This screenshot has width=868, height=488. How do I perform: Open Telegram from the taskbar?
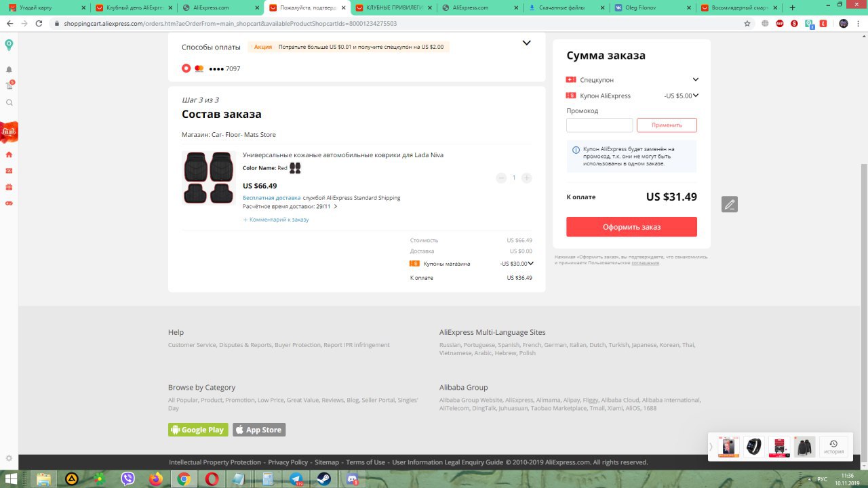[x=296, y=479]
